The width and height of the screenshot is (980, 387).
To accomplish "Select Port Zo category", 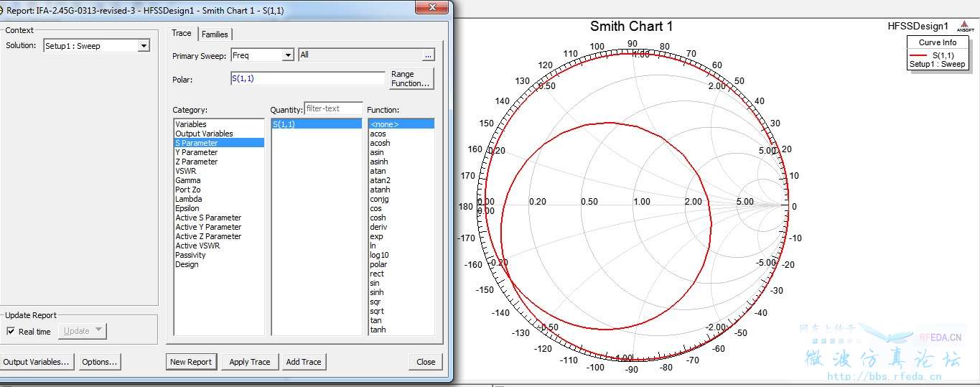I will click(x=219, y=190).
